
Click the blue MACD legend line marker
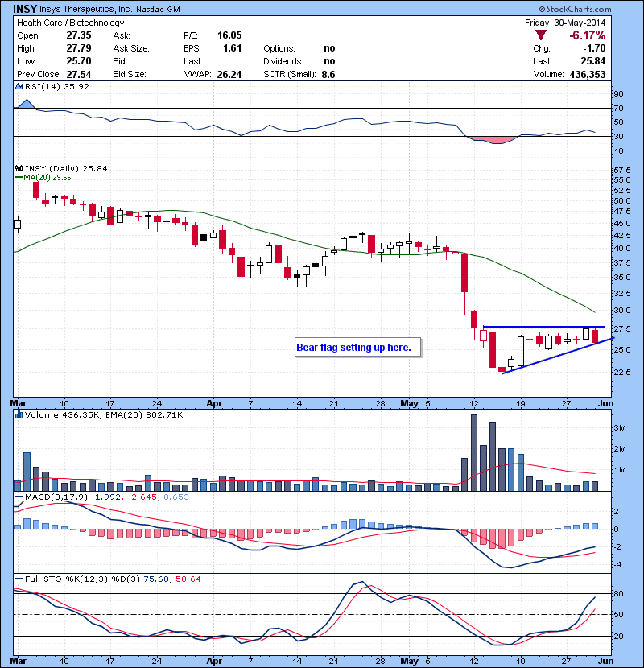tap(19, 497)
